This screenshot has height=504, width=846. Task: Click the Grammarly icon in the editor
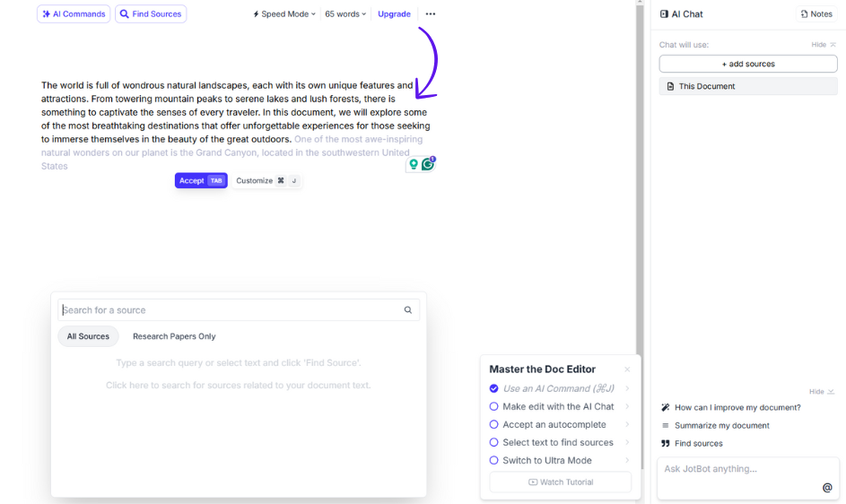pos(428,164)
